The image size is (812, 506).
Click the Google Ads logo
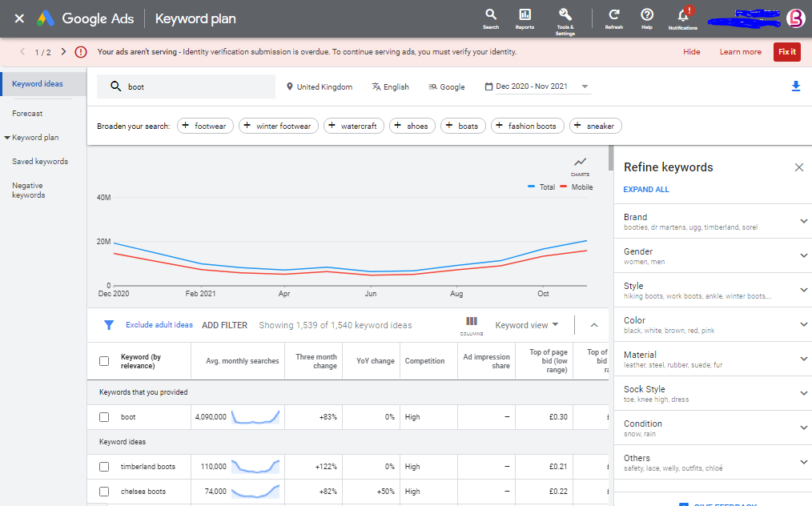click(46, 18)
